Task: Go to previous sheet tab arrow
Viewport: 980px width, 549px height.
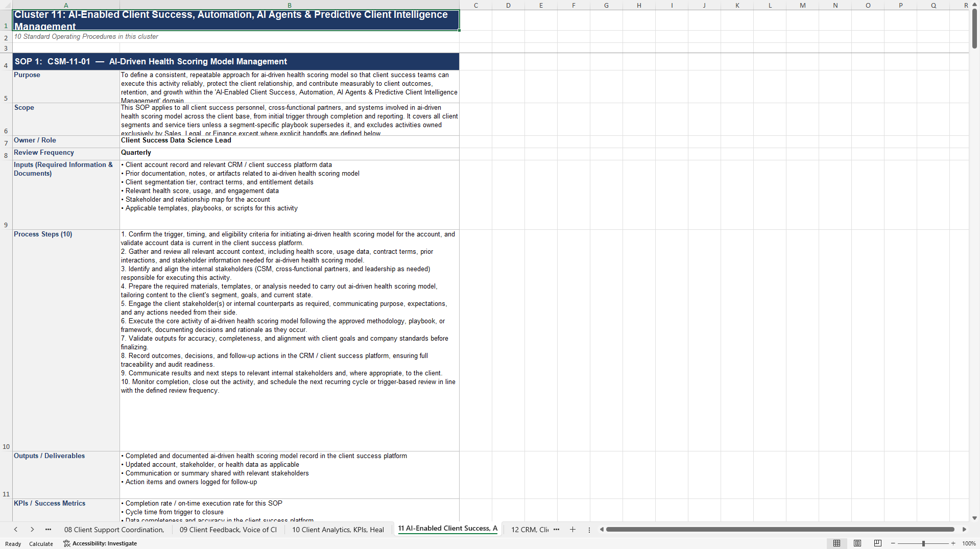Action: tap(16, 530)
